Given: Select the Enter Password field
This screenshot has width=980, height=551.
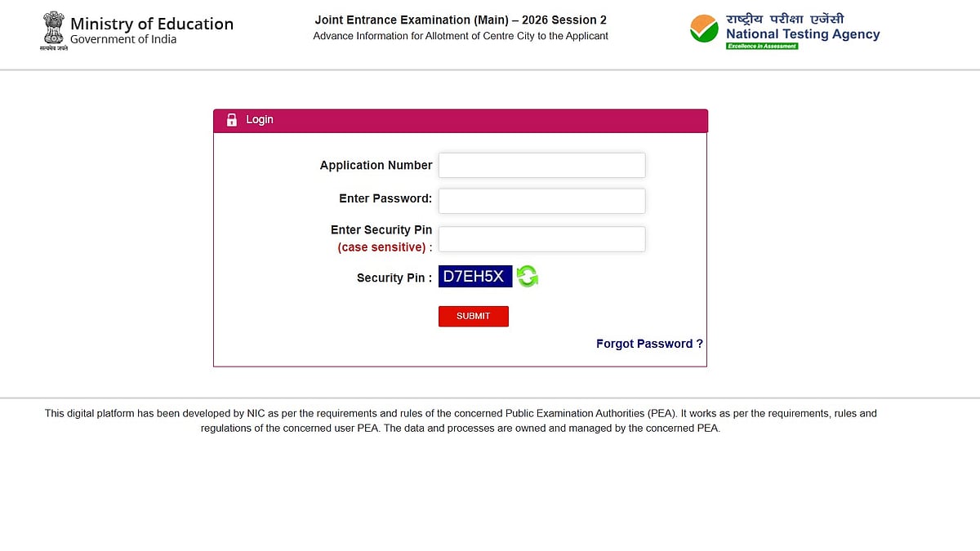Looking at the screenshot, I should [541, 200].
